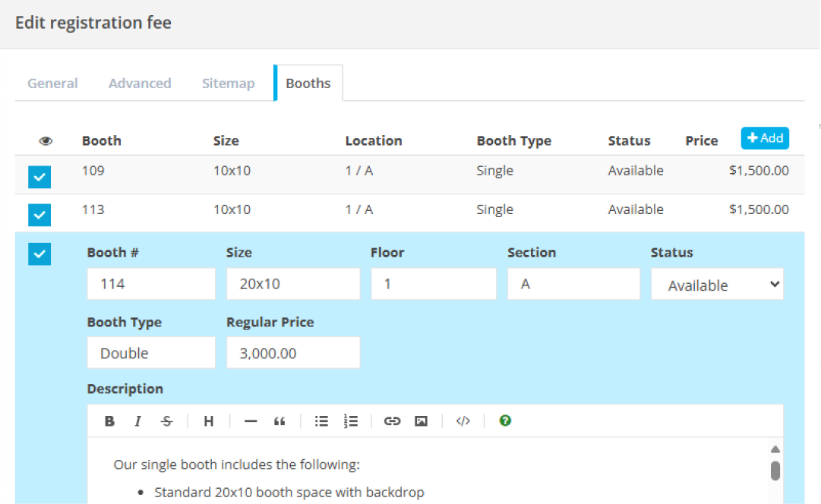Viewport: 821px width, 504px height.
Task: Uncheck the checkbox next to booth 113
Action: pos(39,215)
